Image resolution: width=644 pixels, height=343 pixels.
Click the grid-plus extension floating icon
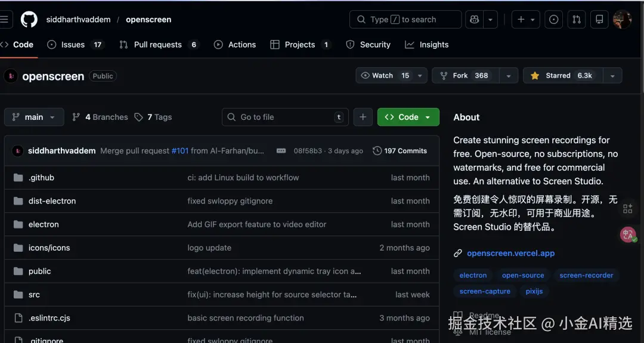tap(627, 209)
